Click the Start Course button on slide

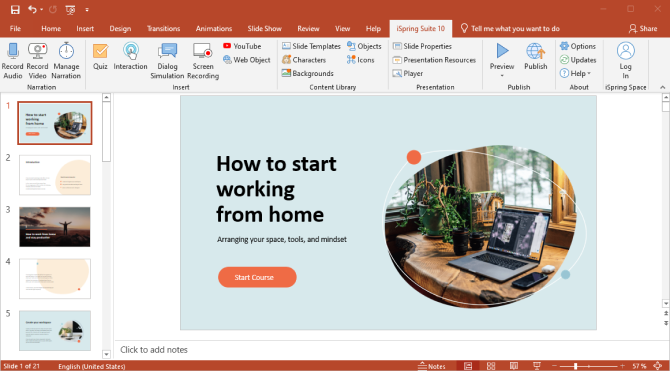pos(257,277)
